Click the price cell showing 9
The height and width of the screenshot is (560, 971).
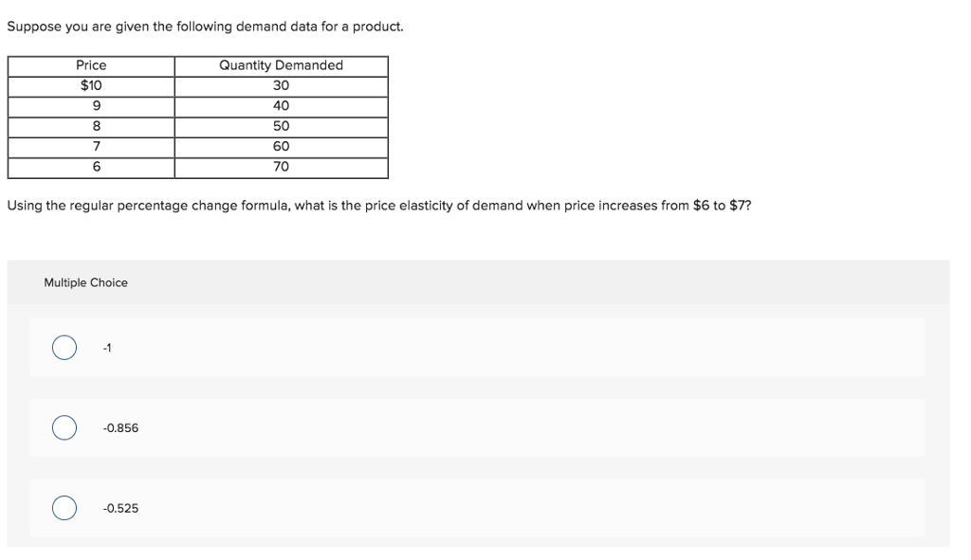[90, 106]
